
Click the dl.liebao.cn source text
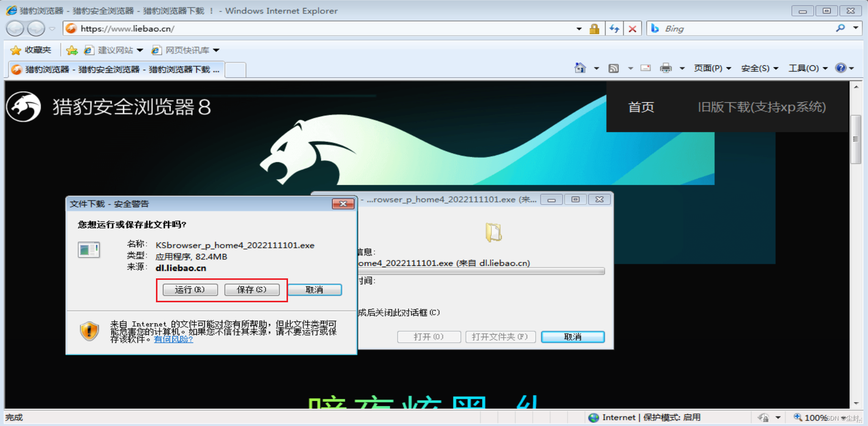point(181,268)
